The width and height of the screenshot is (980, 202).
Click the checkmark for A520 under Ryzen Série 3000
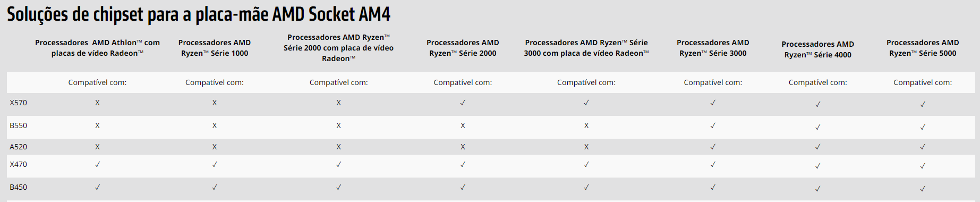(713, 147)
